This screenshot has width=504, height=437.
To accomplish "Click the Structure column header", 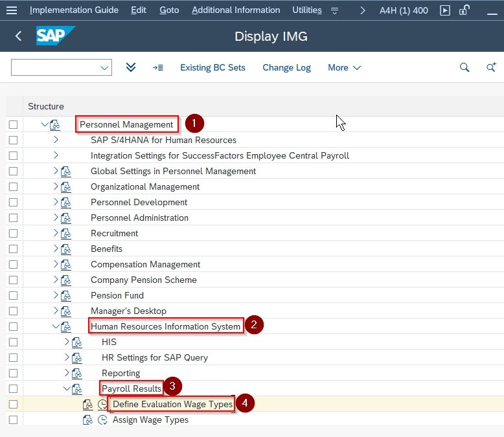I will click(46, 106).
